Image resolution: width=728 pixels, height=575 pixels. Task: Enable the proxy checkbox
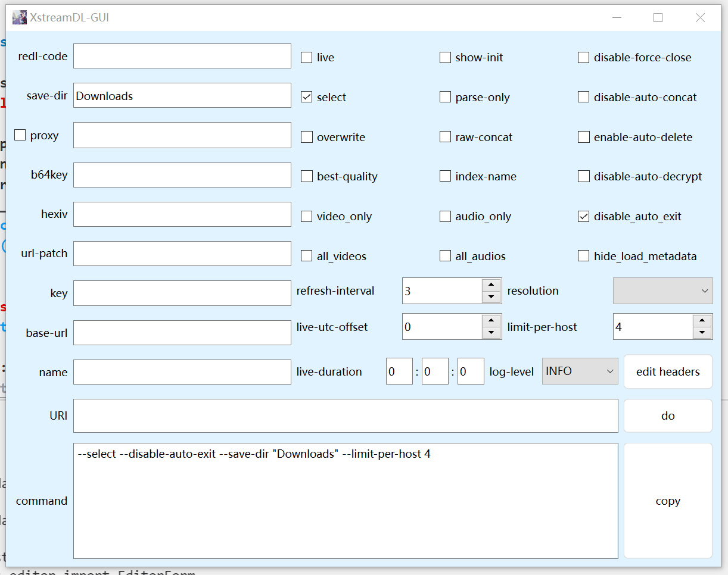pyautogui.click(x=20, y=135)
